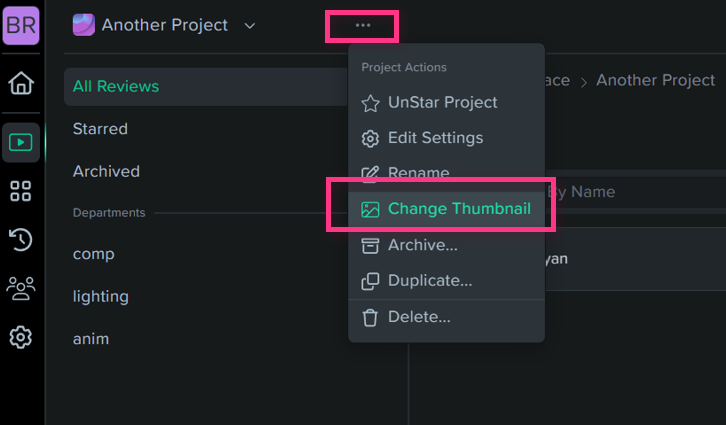Select the Reviews play icon in sidebar
This screenshot has height=425, width=726.
point(21,143)
